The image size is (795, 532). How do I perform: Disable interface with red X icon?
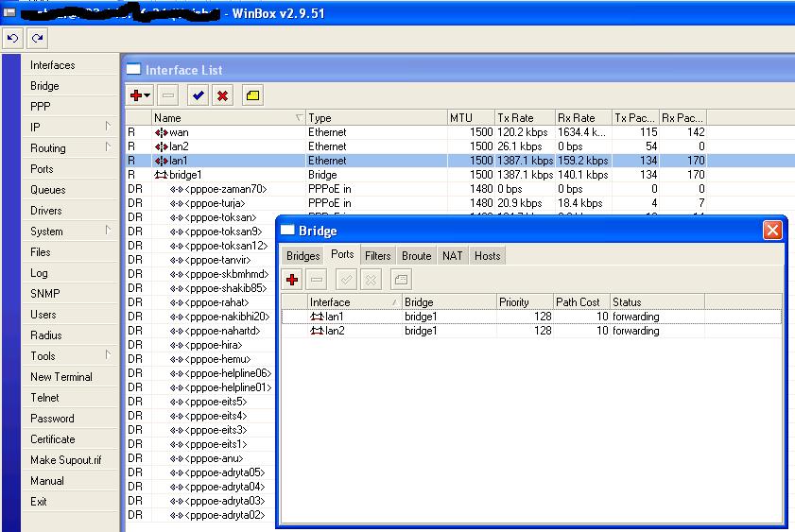click(222, 95)
